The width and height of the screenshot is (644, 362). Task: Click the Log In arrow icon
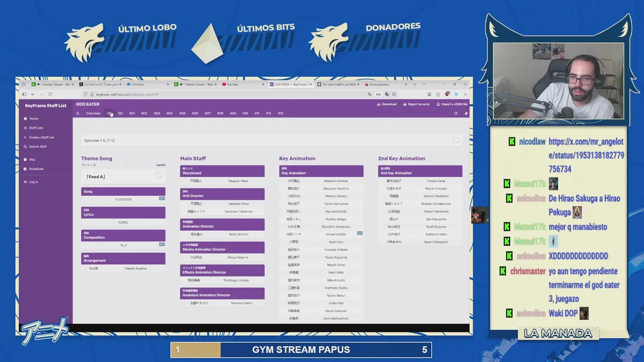pyautogui.click(x=25, y=182)
